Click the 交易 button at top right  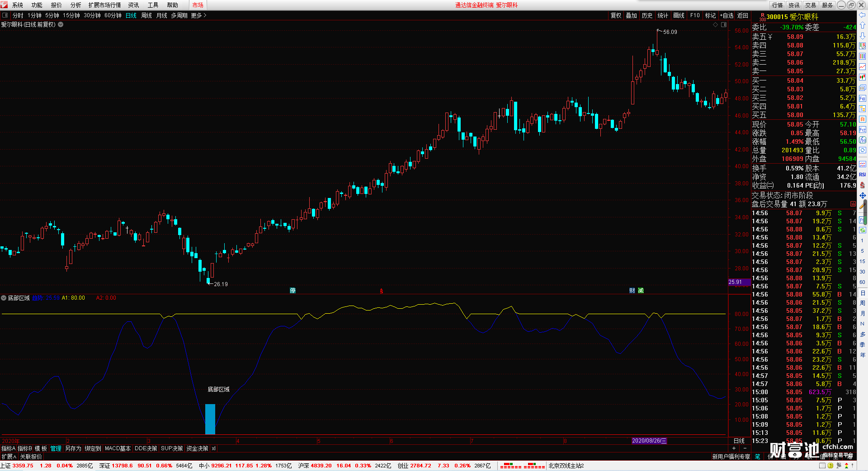811,5
